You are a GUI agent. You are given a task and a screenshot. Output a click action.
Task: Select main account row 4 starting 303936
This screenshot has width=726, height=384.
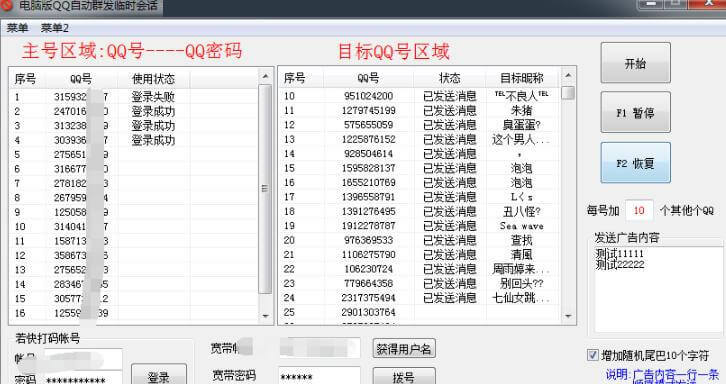pyautogui.click(x=134, y=140)
